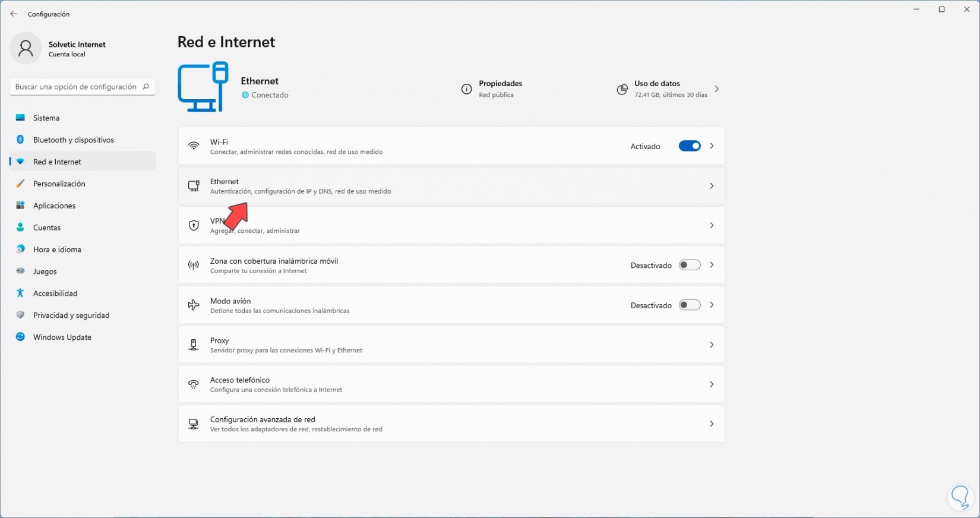Open the Uso de datos chevron
980x518 pixels.
(717, 89)
